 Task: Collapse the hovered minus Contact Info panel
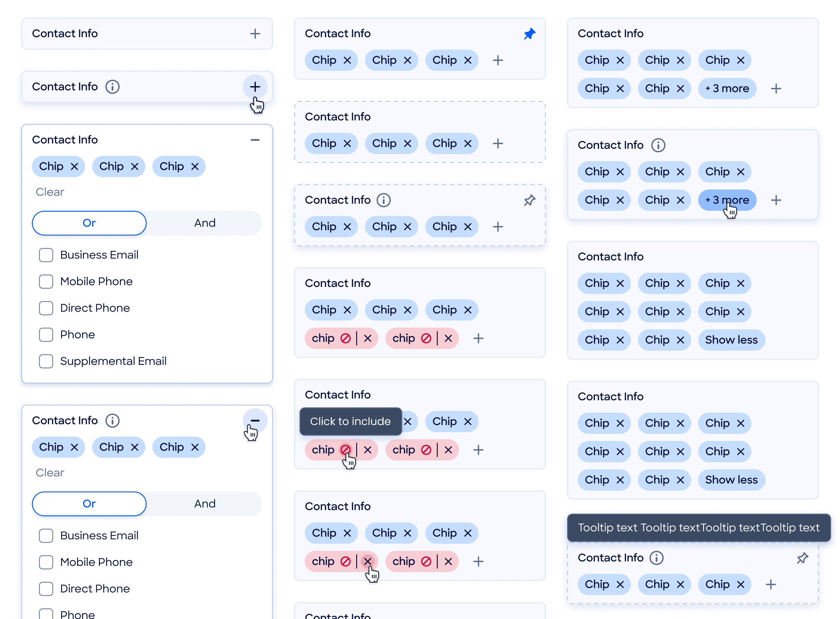coord(255,420)
